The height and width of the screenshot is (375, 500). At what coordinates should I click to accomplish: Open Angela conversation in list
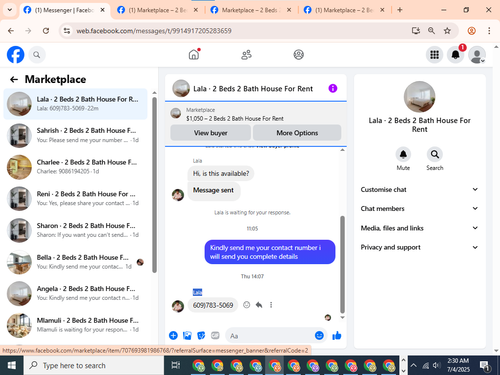coord(75,294)
